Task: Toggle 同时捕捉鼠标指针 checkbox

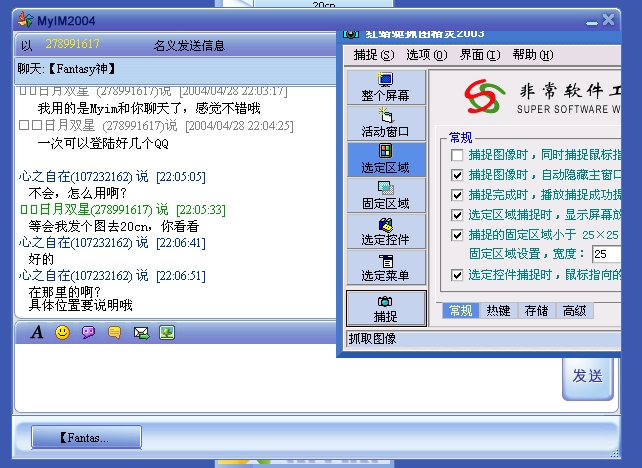Action: pos(457,155)
